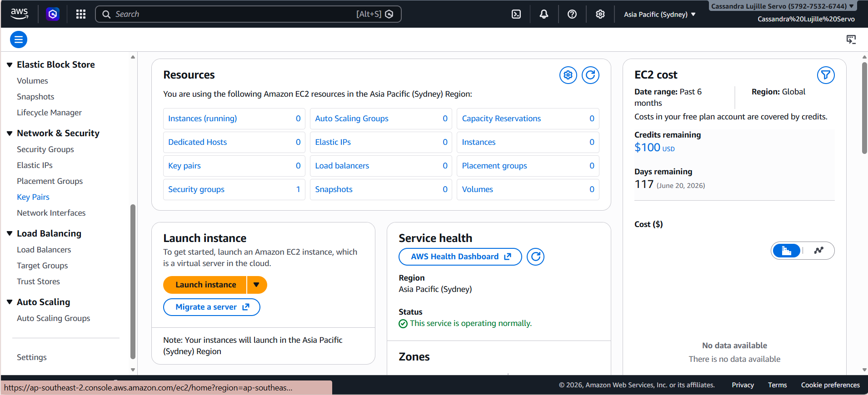The width and height of the screenshot is (868, 395).
Task: Refresh the Service health status
Action: pos(536,257)
